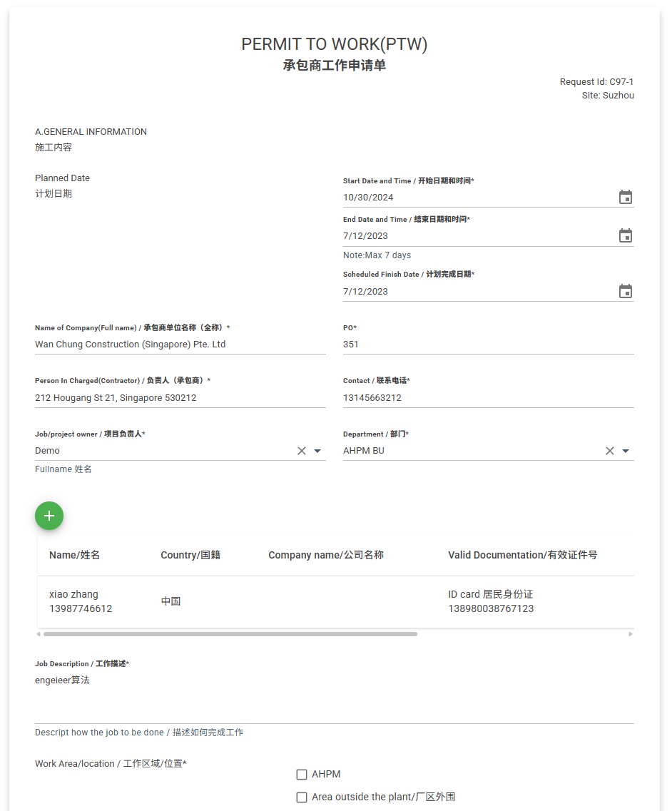
Task: Click the Contact phone number field
Action: [x=488, y=398]
